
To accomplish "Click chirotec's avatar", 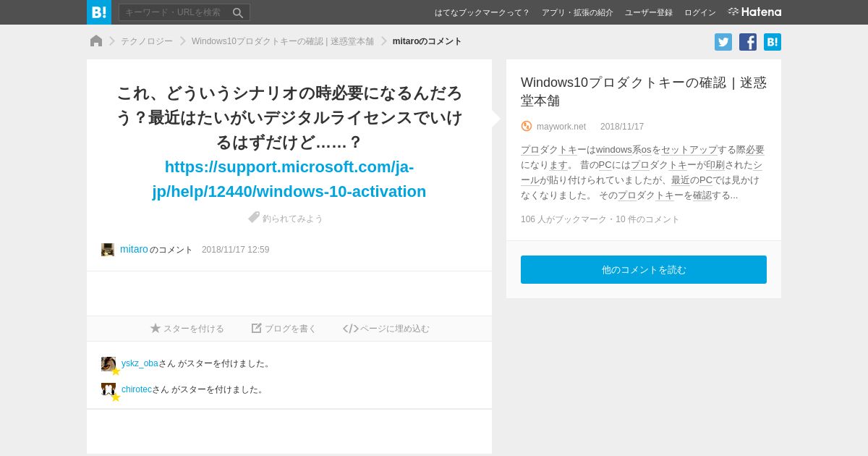I will pos(109,390).
